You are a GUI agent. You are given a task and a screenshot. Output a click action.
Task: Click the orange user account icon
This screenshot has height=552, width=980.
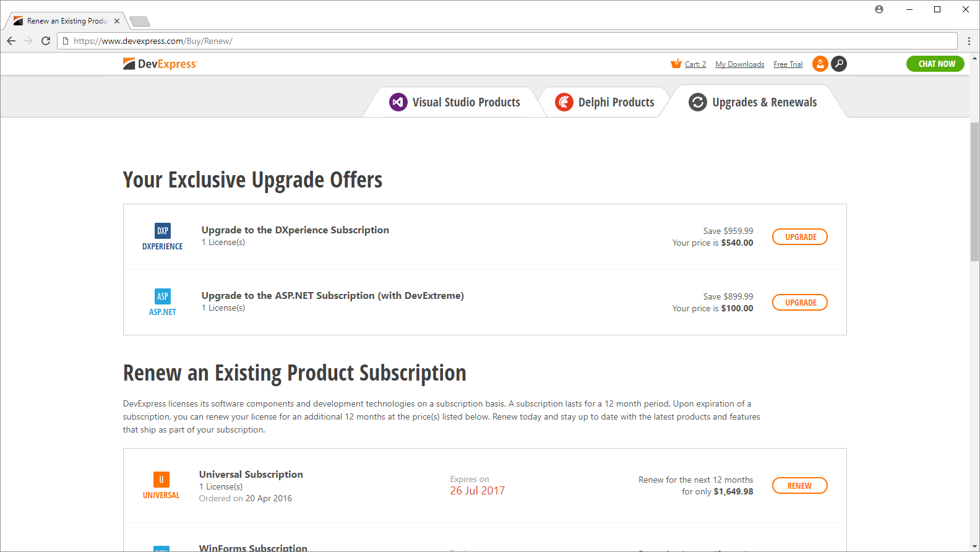(x=820, y=64)
